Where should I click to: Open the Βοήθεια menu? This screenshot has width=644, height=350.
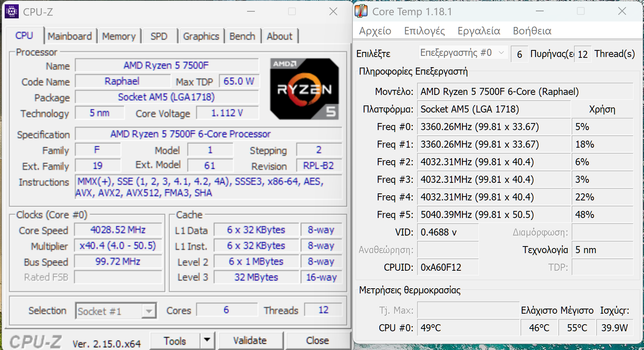pyautogui.click(x=532, y=31)
